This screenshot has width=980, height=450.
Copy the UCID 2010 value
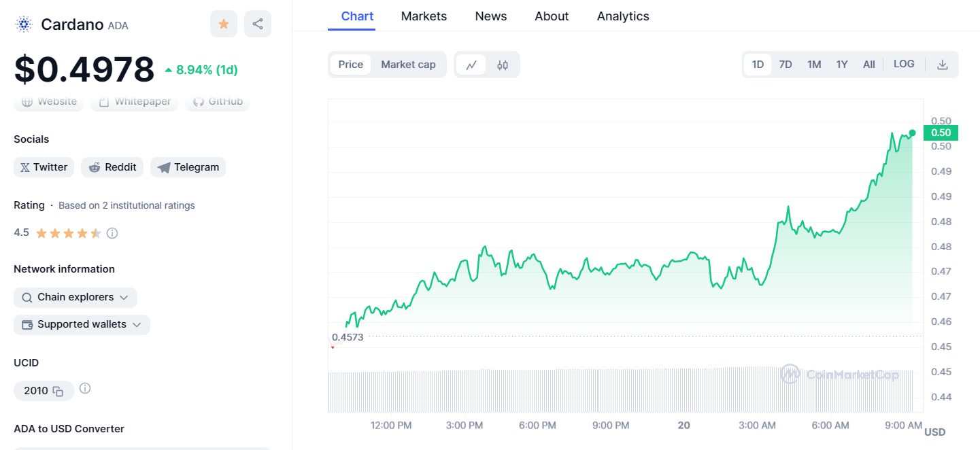point(58,391)
